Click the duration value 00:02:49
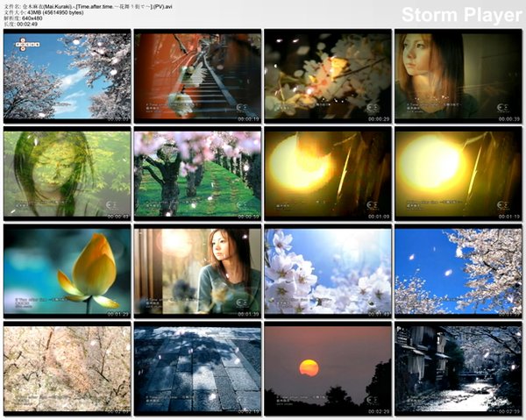Screen dimensions: 526x420 pos(27,24)
